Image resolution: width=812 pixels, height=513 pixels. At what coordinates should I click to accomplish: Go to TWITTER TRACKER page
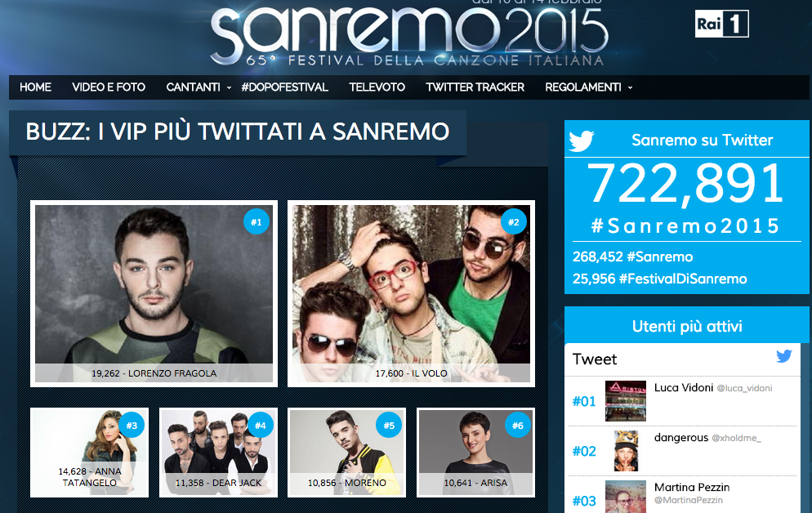coord(475,87)
